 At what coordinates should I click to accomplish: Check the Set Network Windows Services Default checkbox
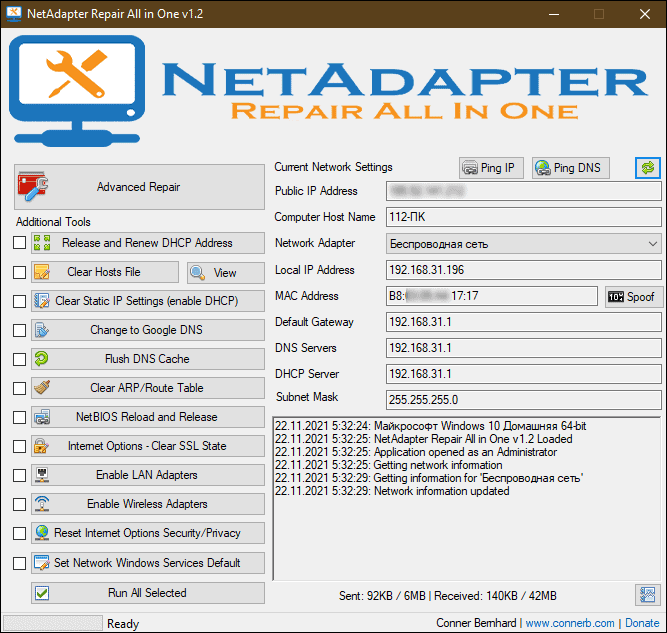[20, 563]
